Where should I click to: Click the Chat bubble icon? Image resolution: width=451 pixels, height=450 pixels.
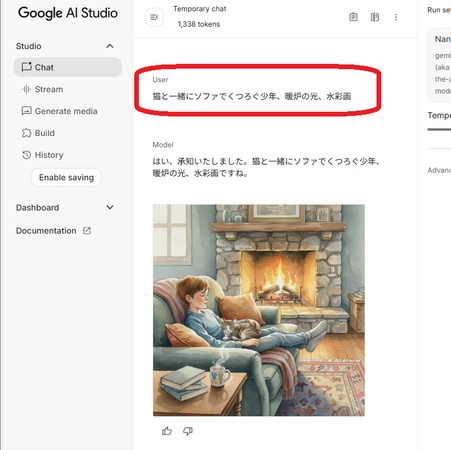click(x=26, y=67)
